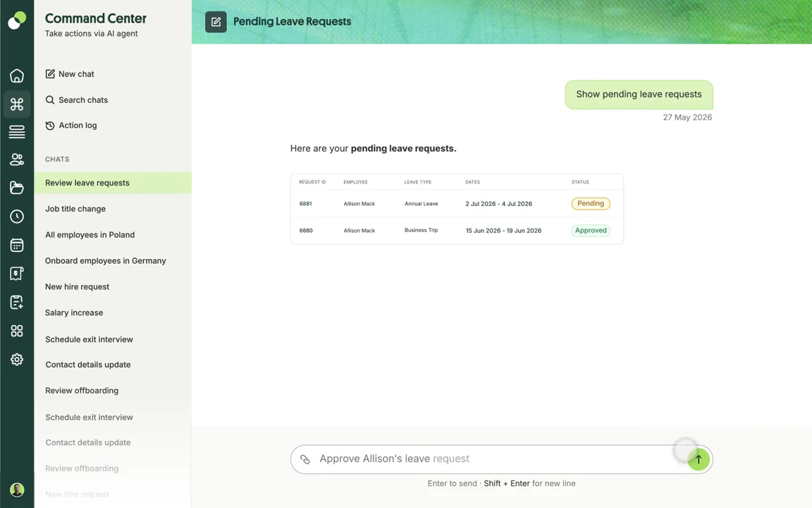Open the Job title change chat
The height and width of the screenshot is (508, 812).
pyautogui.click(x=75, y=209)
